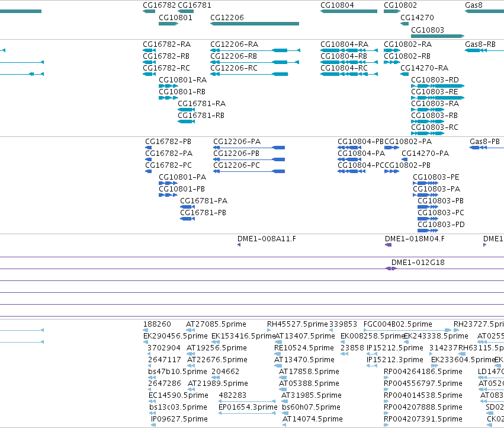Click the CG10803 gene bar
This screenshot has height=428, width=504.
pos(438,36)
